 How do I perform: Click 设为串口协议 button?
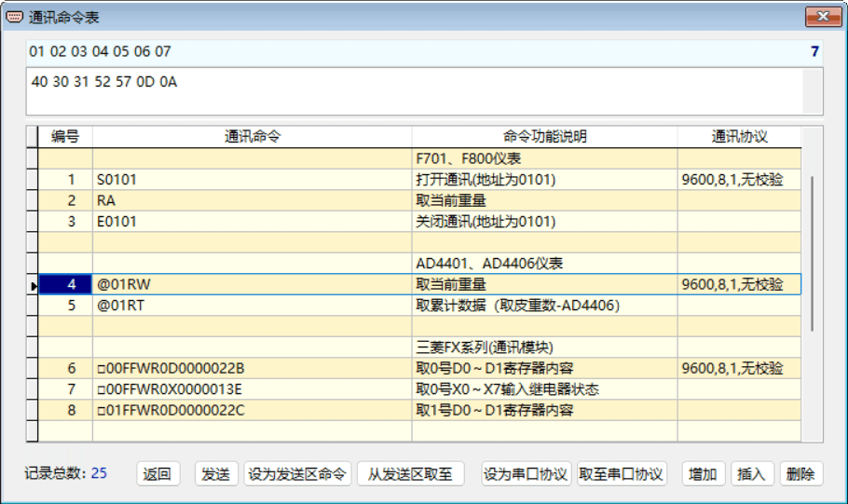(526, 474)
